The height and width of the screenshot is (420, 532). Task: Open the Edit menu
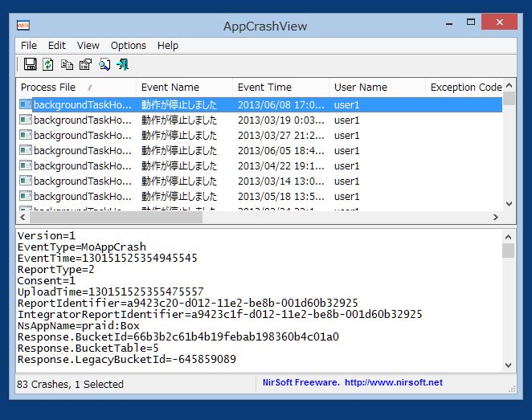click(x=57, y=46)
